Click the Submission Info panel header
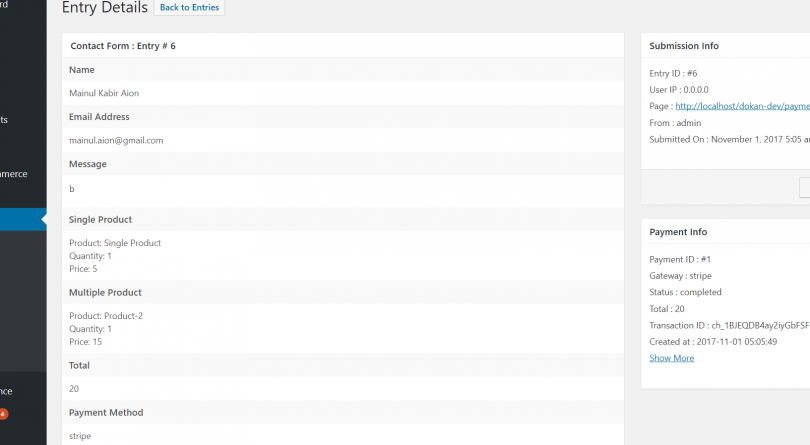Screen dimensions: 810x445 click(684, 46)
